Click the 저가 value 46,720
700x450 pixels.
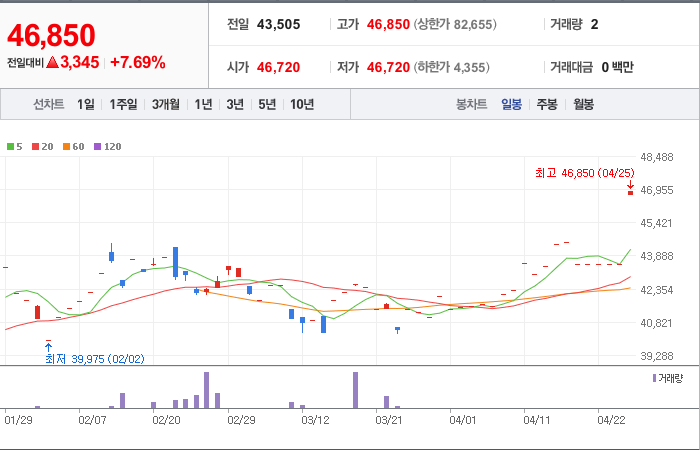388,67
